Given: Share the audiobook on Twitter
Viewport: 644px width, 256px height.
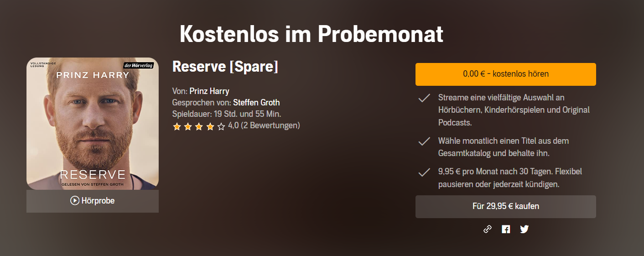Looking at the screenshot, I should (524, 229).
